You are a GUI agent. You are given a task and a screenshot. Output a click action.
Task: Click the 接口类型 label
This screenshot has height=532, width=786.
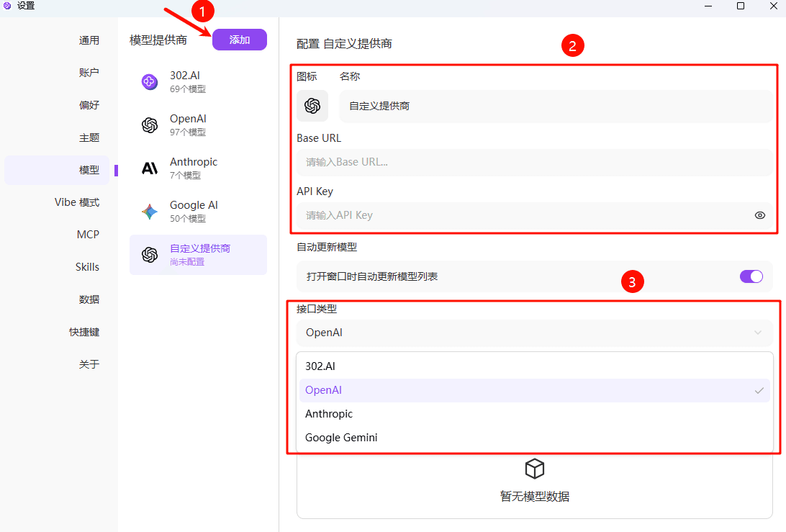(x=316, y=309)
